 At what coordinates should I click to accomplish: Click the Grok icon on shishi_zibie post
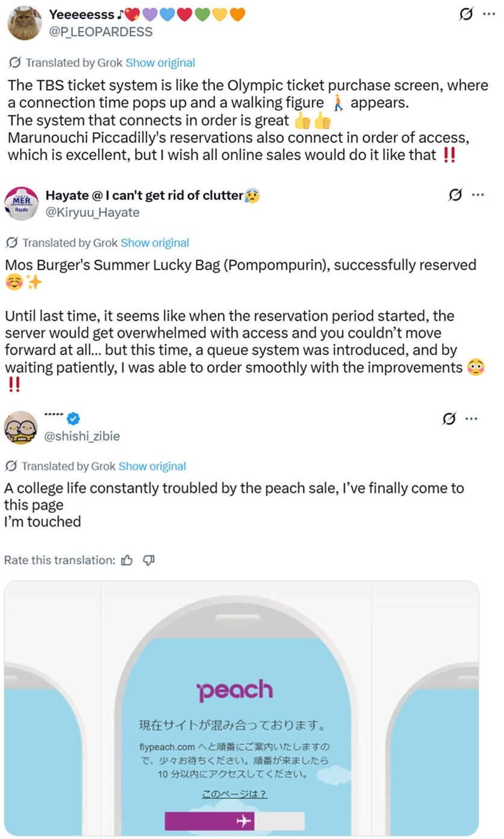(449, 419)
